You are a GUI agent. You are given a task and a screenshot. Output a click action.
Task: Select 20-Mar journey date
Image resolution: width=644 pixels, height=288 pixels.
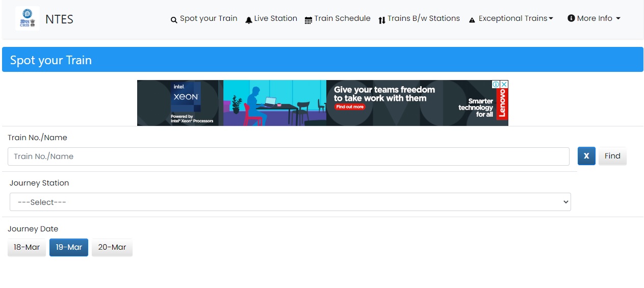click(x=112, y=247)
